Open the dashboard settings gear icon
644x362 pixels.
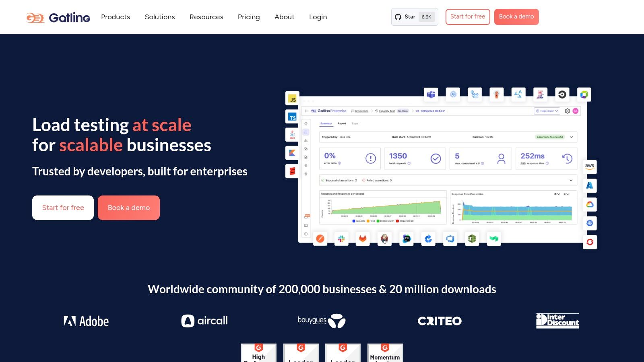point(567,111)
